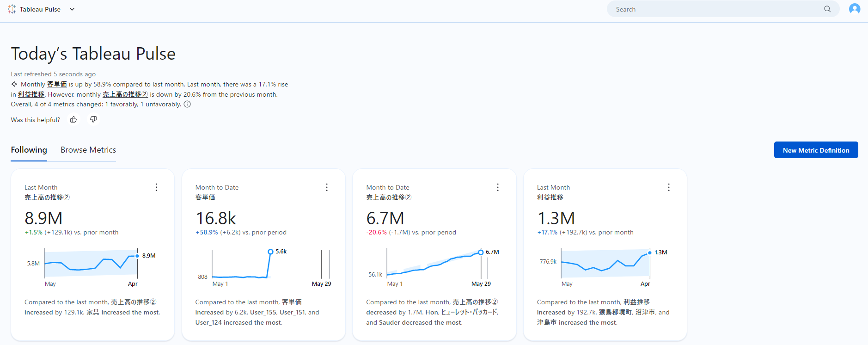Click the Sauder decreased the most insight
This screenshot has height=345, width=868.
421,322
